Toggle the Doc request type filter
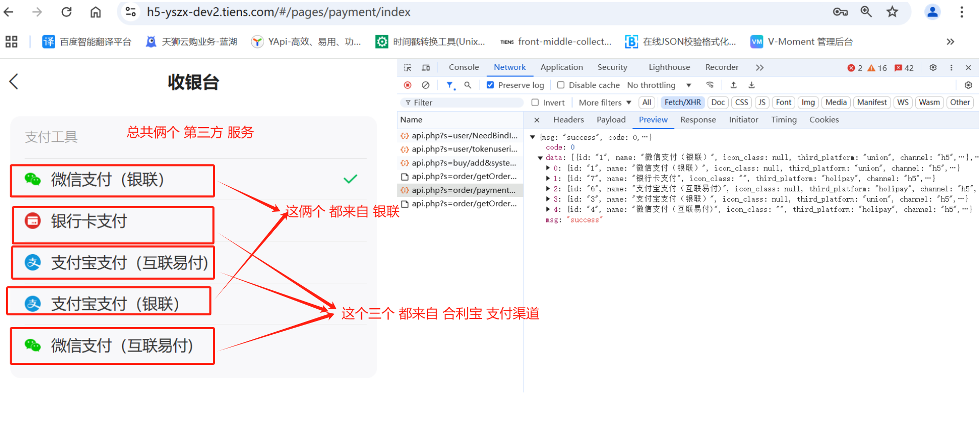The image size is (980, 421). 718,103
